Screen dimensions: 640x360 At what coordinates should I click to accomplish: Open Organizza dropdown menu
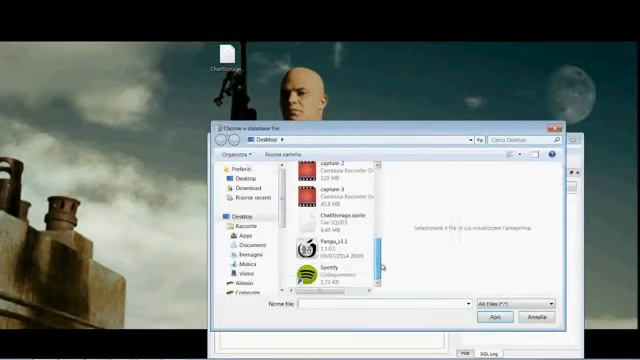coord(237,154)
